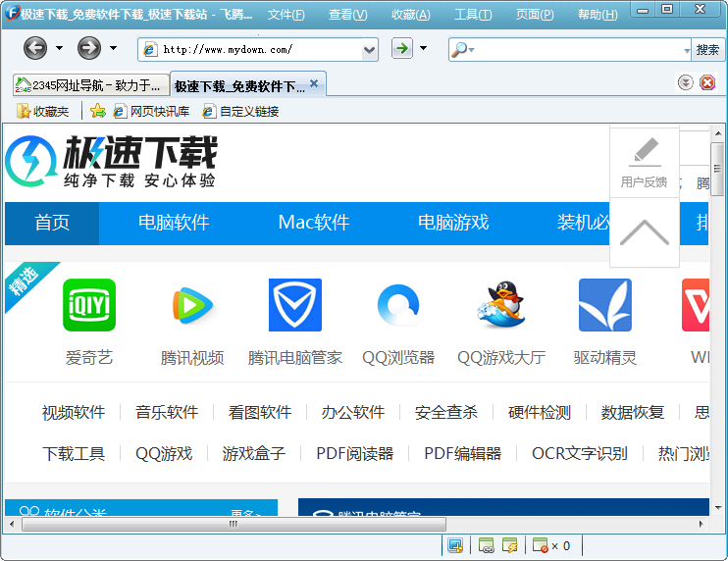The image size is (728, 561).
Task: Click the scroll-to-top arrow on page
Action: point(644,232)
